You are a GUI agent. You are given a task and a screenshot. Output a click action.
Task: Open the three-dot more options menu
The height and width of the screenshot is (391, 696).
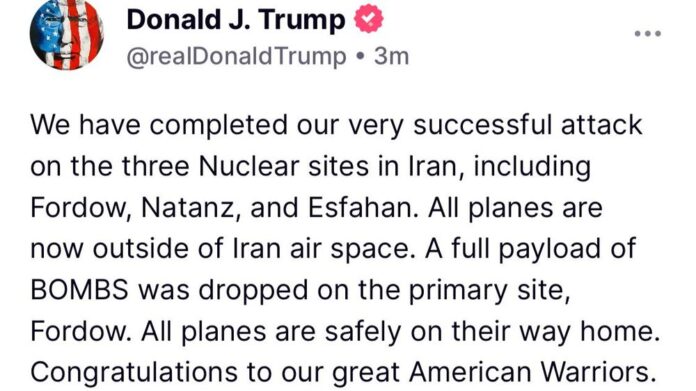tap(648, 33)
